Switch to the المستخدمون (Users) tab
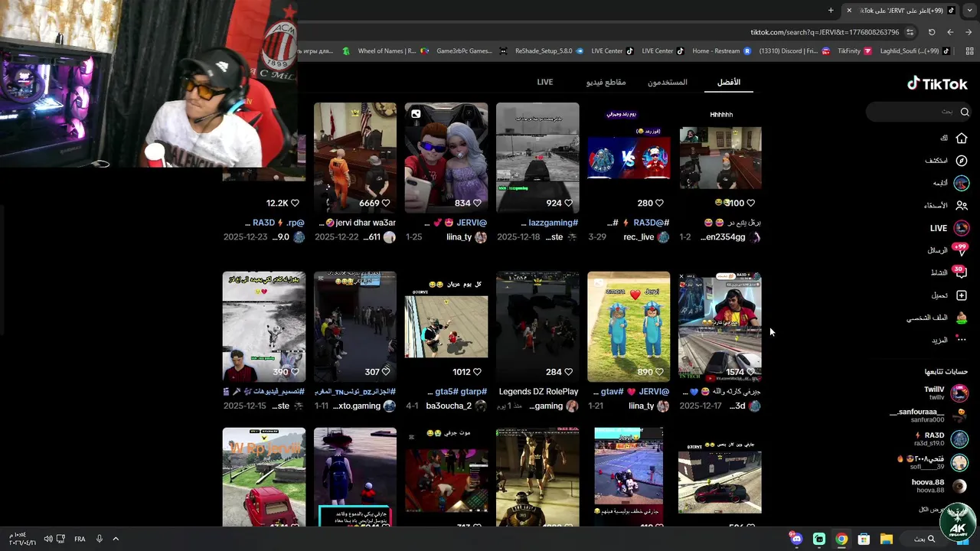The width and height of the screenshot is (980, 551). tap(668, 82)
